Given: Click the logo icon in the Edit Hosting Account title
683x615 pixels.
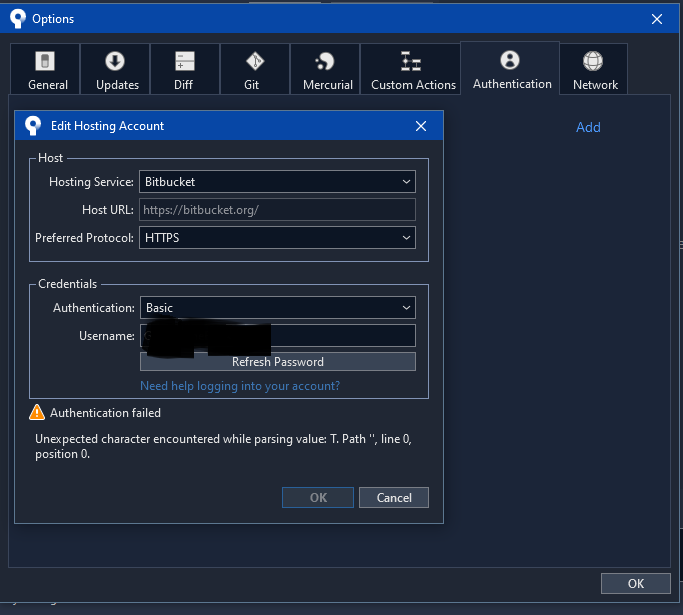Looking at the screenshot, I should tap(33, 126).
